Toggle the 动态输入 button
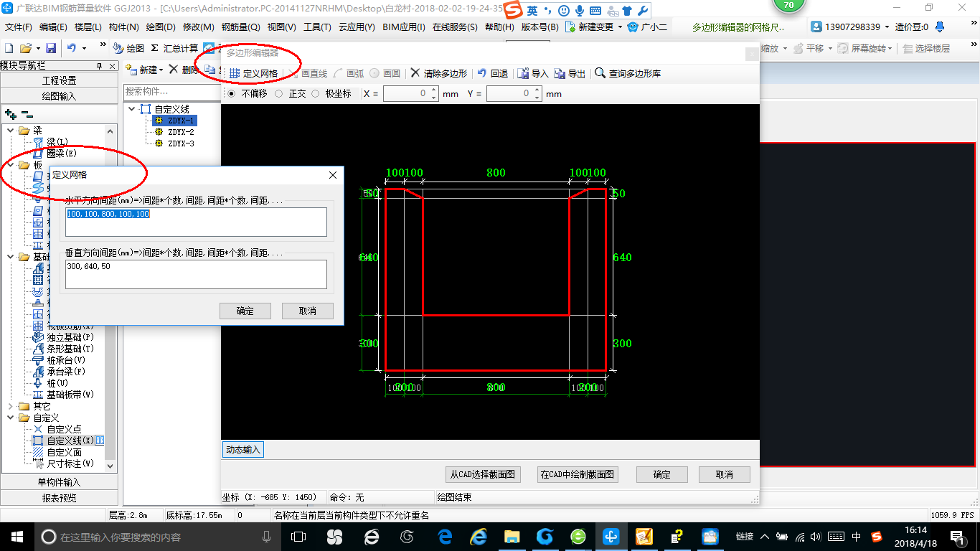Image resolution: width=980 pixels, height=551 pixels. pyautogui.click(x=243, y=450)
